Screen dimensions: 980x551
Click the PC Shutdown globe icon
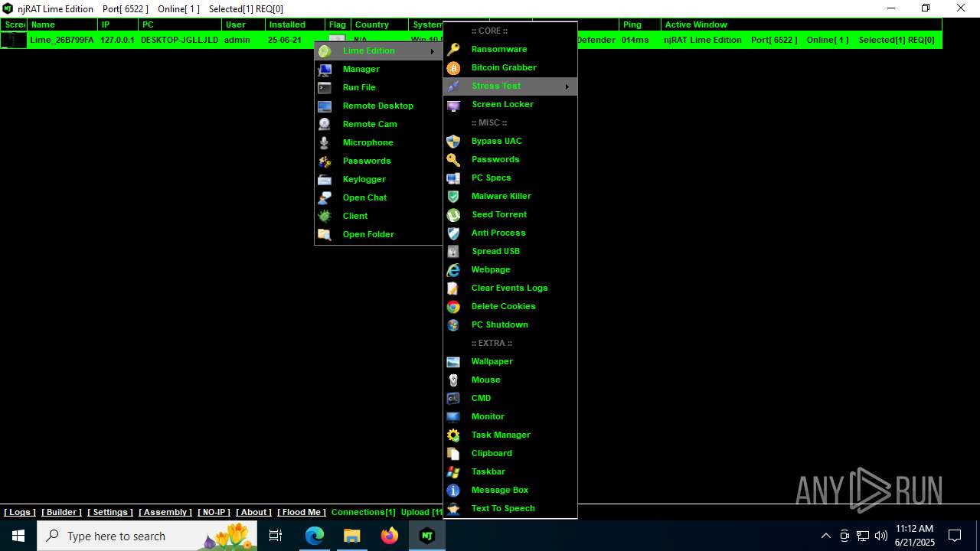(x=453, y=324)
